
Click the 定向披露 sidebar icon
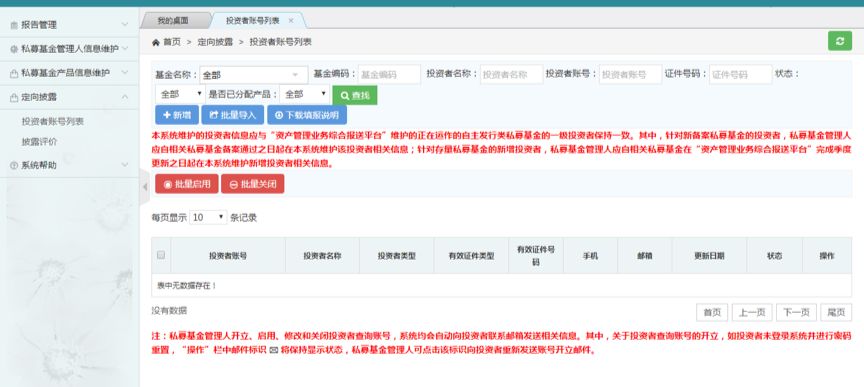coord(14,97)
